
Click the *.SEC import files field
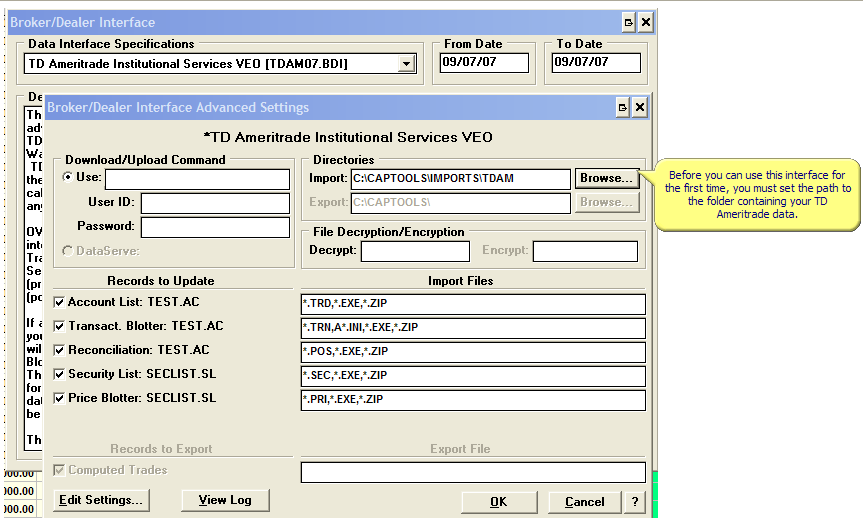(x=473, y=376)
